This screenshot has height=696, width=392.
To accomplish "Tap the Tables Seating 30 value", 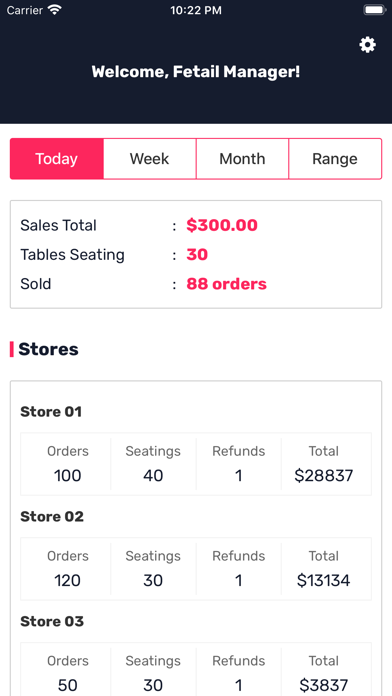I will pyautogui.click(x=197, y=255).
